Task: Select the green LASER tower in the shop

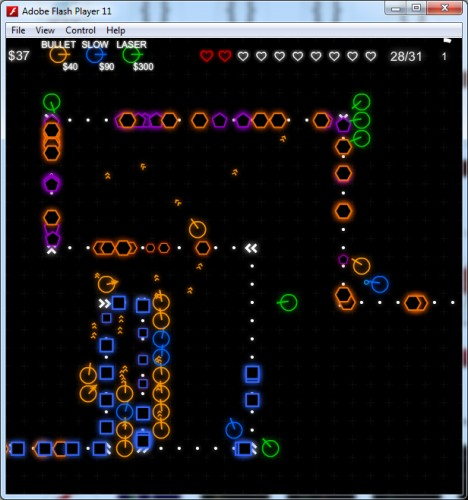Action: coord(131,54)
